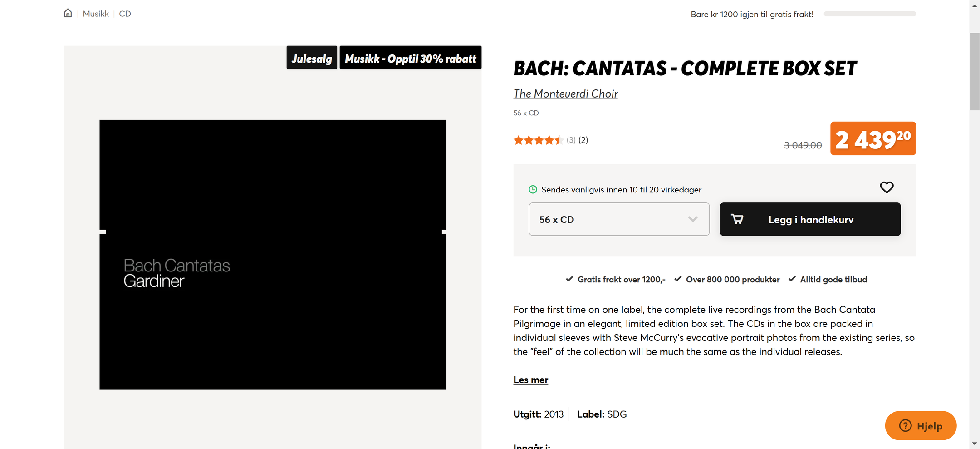This screenshot has width=980, height=449.
Task: Click the orange sale price 2 439,20
Action: coord(872,139)
